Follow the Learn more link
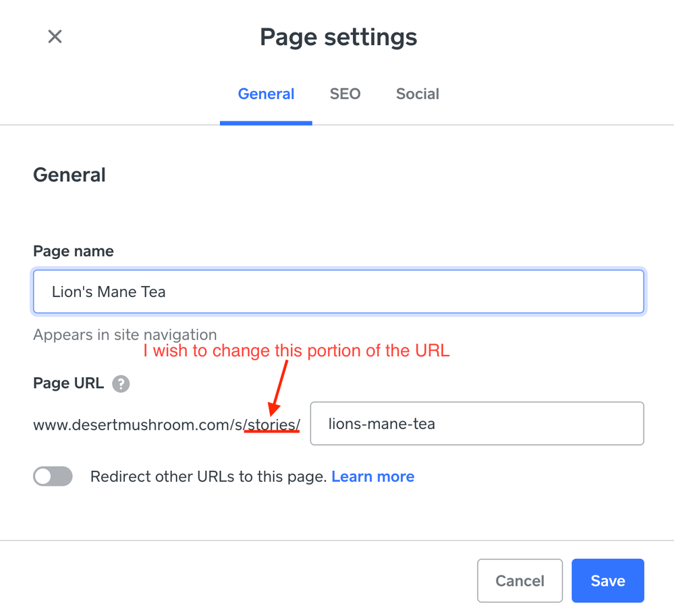Screen dimensions: 674x616 [x=372, y=477]
